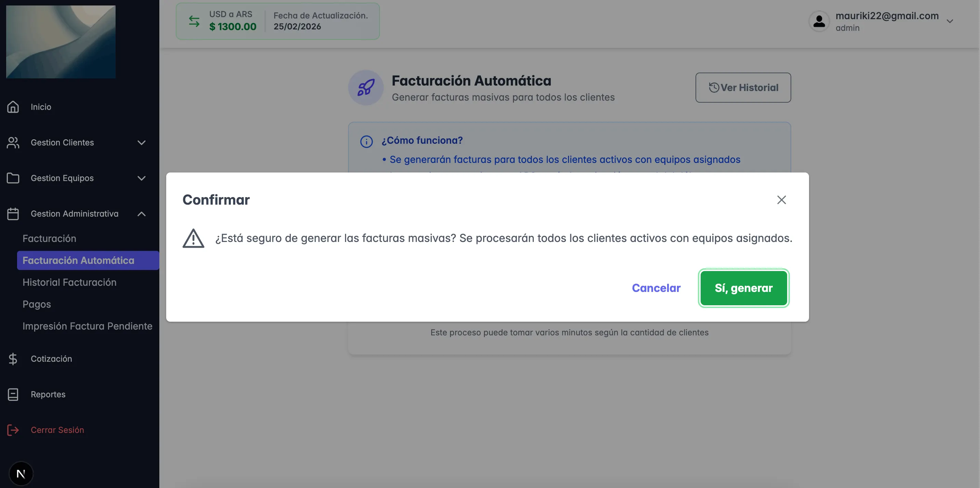
Task: Collapse Gestion Administrativa chevron
Action: (142, 214)
